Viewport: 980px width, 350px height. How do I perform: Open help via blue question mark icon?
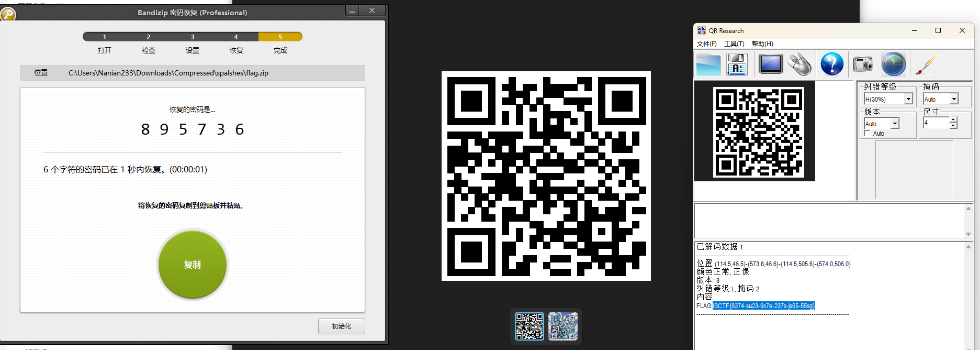[x=832, y=64]
